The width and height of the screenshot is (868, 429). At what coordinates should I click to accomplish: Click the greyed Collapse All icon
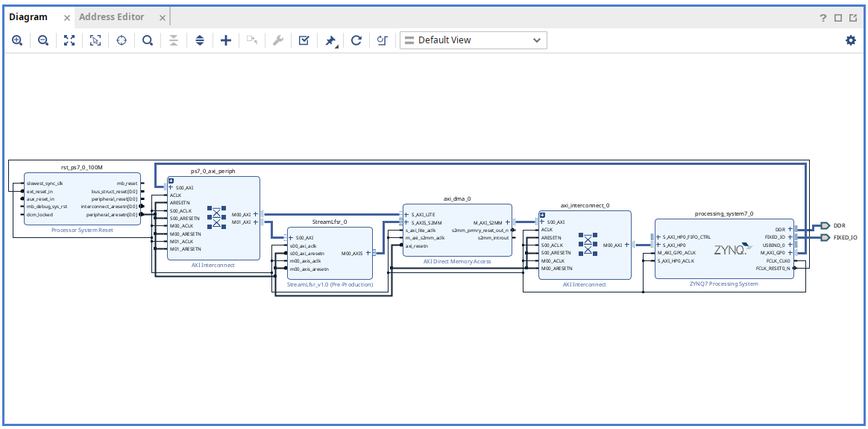pos(174,40)
